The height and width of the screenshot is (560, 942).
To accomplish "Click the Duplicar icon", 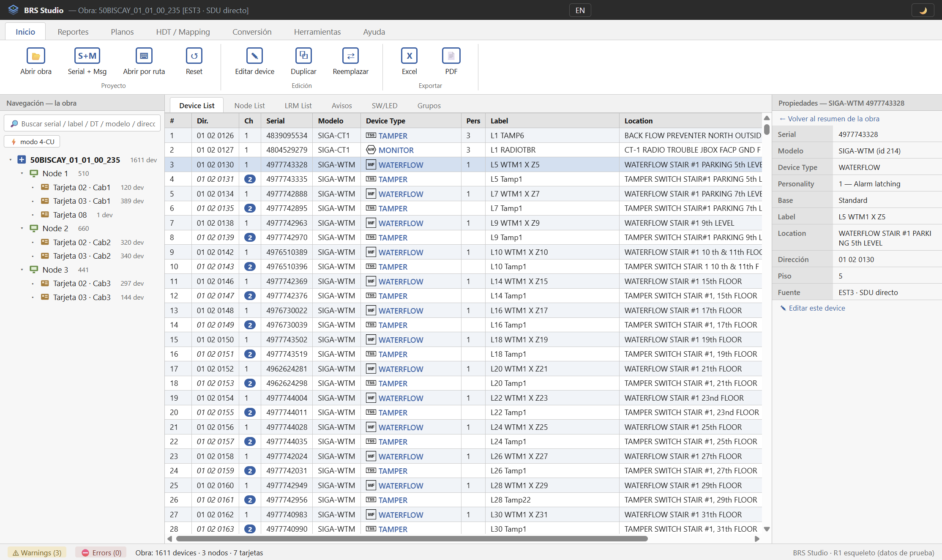I will point(303,56).
